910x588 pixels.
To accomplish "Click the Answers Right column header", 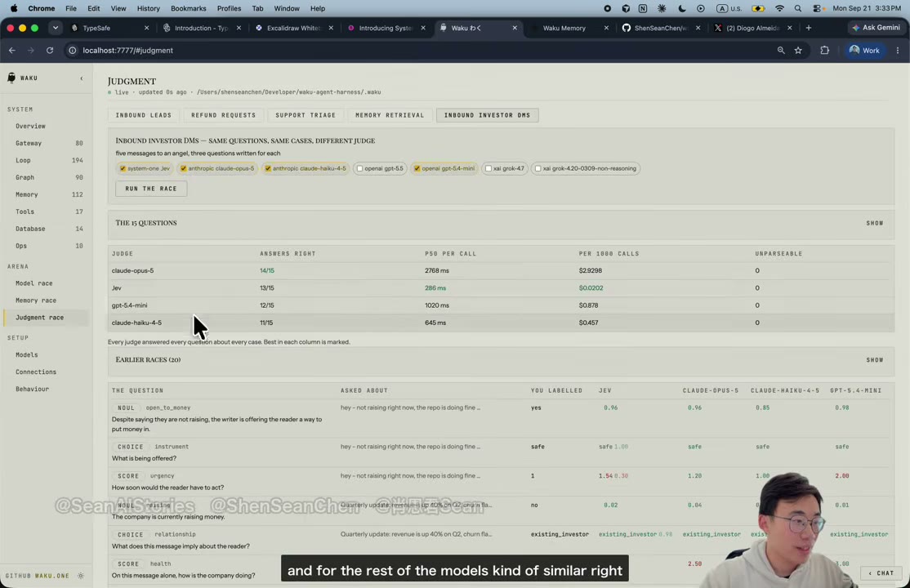I will (288, 254).
